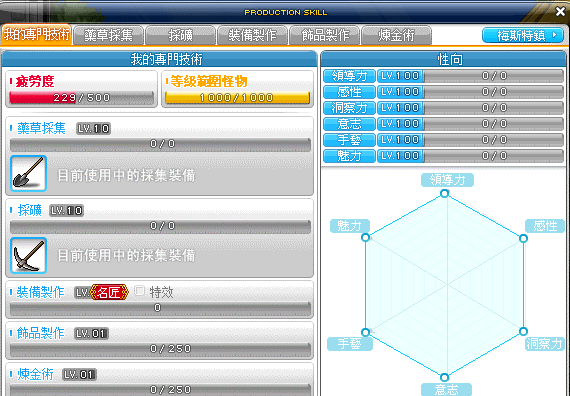Click the 手藝 LV.100 level bar

click(x=470, y=140)
